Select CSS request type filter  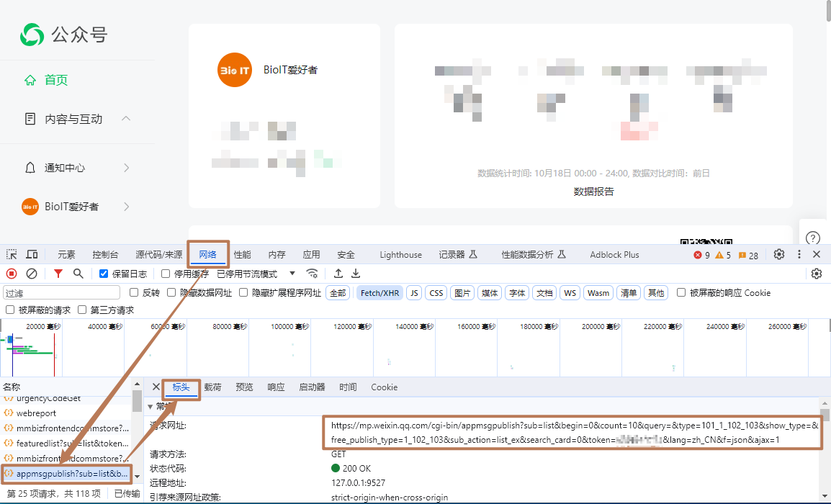click(436, 292)
